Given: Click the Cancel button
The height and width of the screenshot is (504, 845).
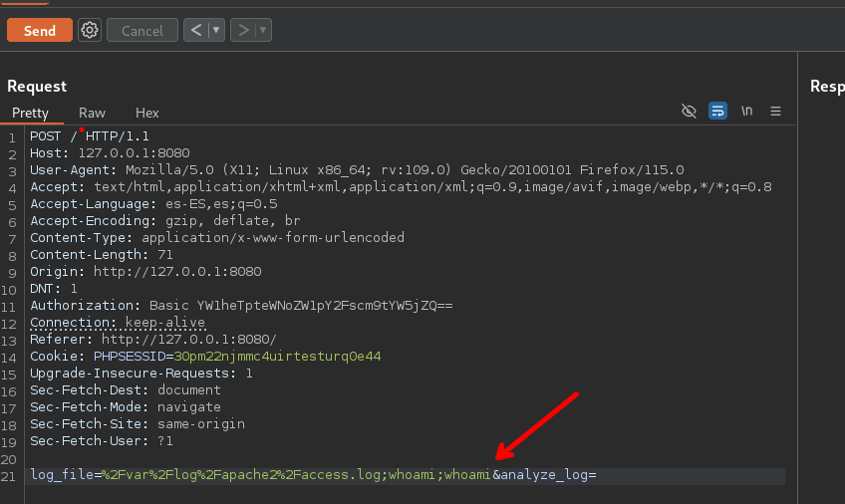Looking at the screenshot, I should (142, 30).
